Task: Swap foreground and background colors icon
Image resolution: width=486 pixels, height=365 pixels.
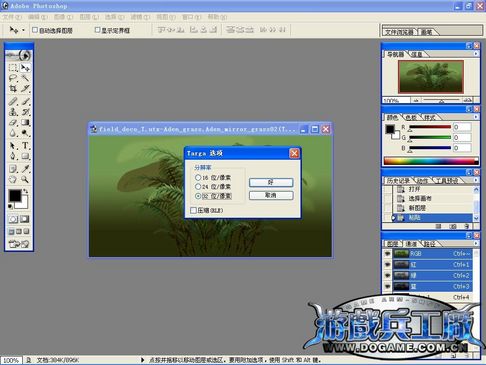Action: pyautogui.click(x=26, y=191)
